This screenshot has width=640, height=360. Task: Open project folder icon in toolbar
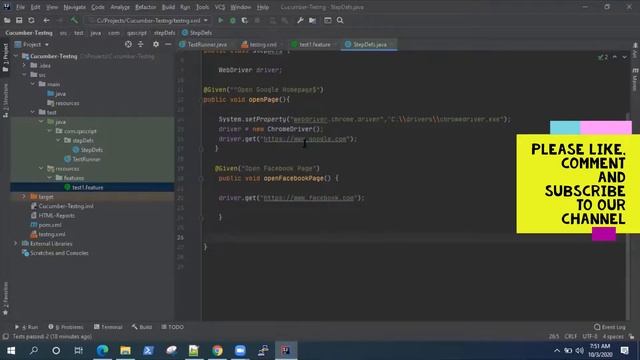pos(7,20)
